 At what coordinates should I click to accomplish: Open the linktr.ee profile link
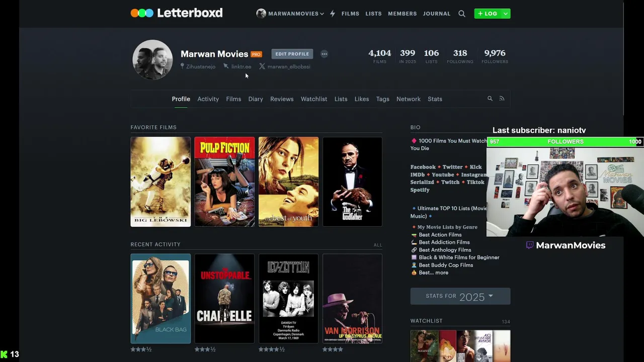pos(241,66)
